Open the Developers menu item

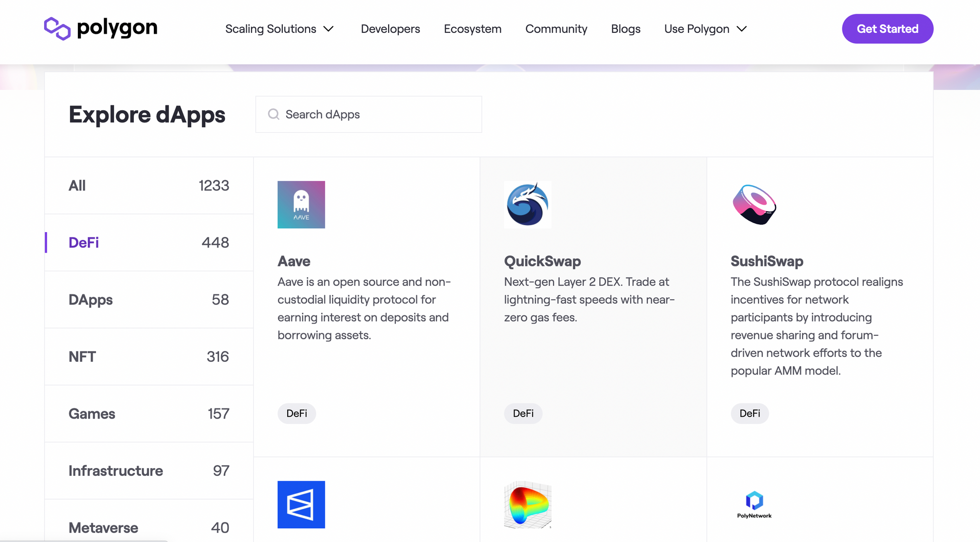click(390, 29)
